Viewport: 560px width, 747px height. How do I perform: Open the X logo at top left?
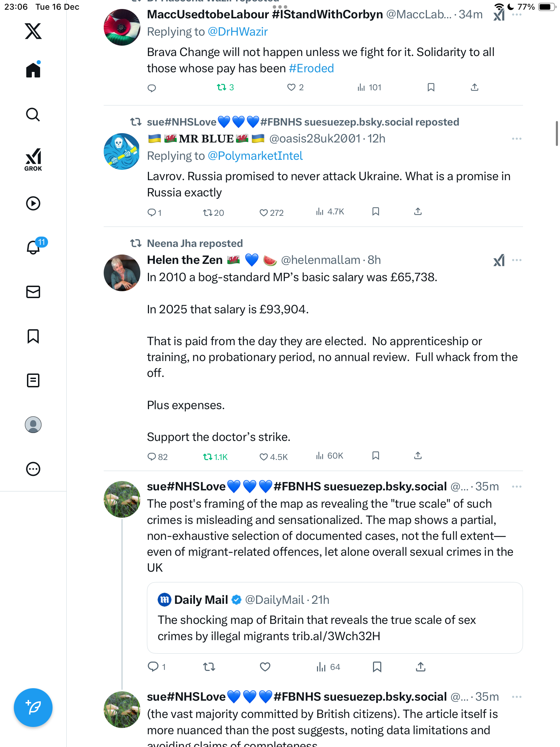coord(33,31)
